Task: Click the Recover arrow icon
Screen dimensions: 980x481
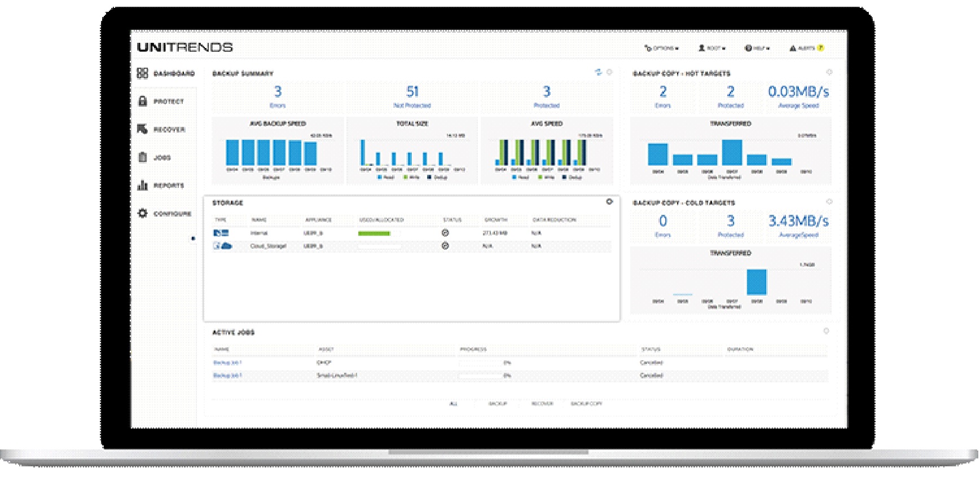Action: [x=142, y=129]
